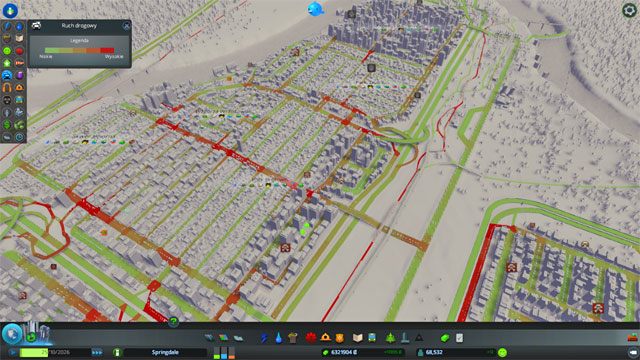
Task: Open the city info green button
Action: pyautogui.click(x=117, y=352)
